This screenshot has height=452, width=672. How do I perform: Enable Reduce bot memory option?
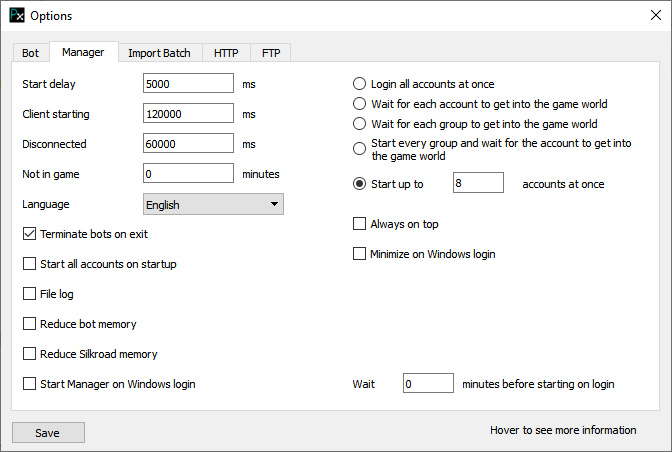[30, 324]
